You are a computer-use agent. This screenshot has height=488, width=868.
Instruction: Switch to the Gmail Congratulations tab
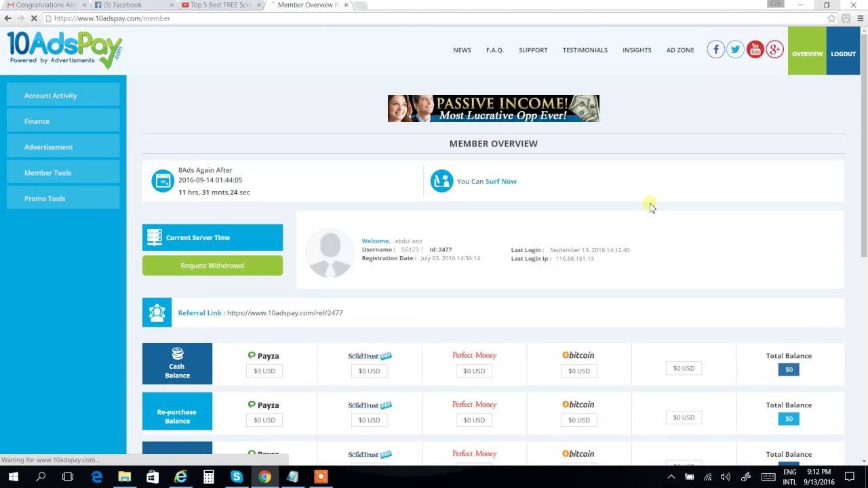(45, 5)
